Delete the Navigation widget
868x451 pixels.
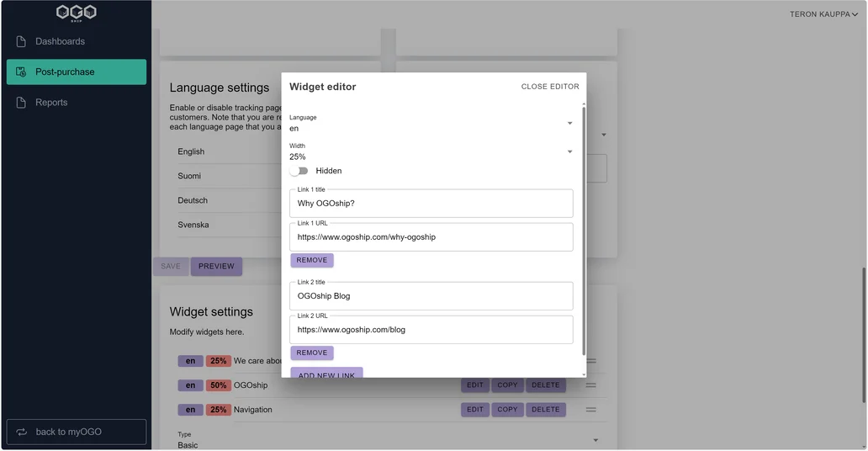tap(545, 410)
